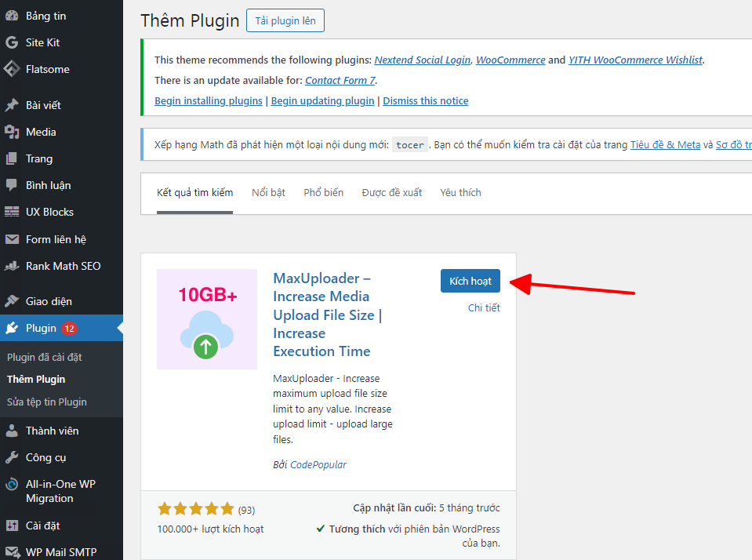This screenshot has width=752, height=560.
Task: Open Plugin đã cài đặt submenu
Action: click(x=45, y=357)
